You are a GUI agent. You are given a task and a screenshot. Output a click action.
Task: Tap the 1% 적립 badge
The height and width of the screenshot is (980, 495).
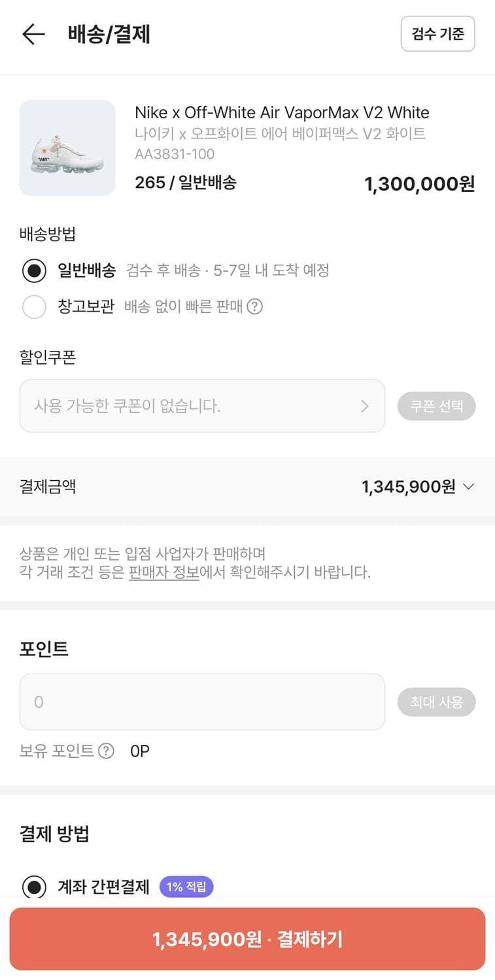tap(186, 887)
